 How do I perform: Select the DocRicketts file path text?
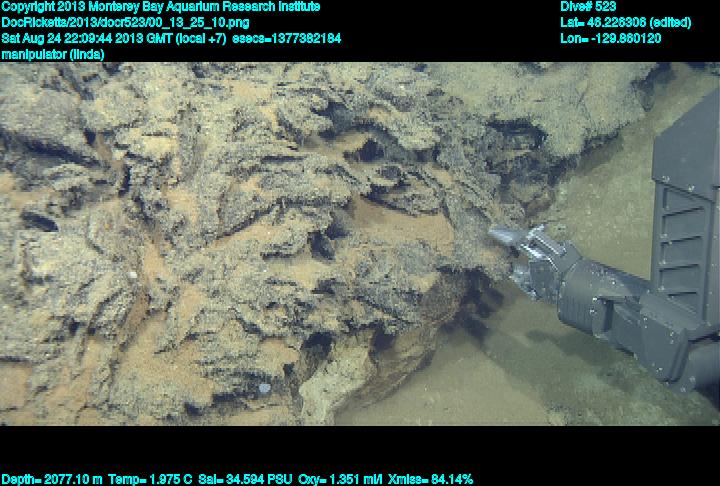pyautogui.click(x=125, y=23)
